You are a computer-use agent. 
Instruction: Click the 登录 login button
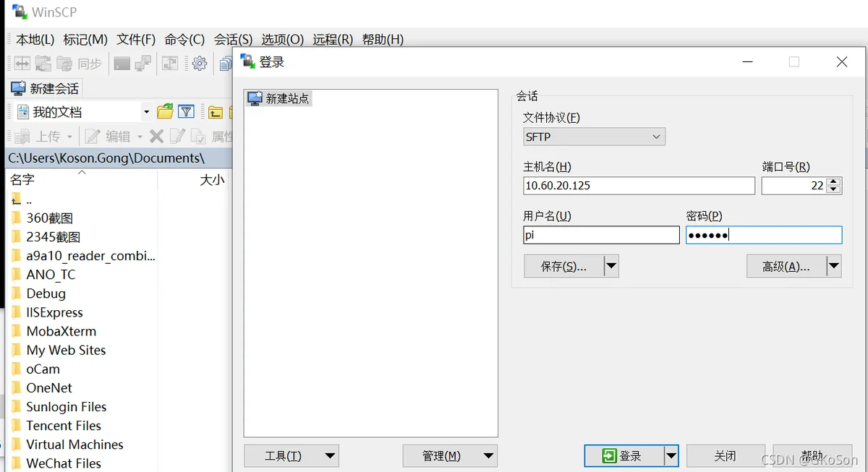pyautogui.click(x=624, y=455)
